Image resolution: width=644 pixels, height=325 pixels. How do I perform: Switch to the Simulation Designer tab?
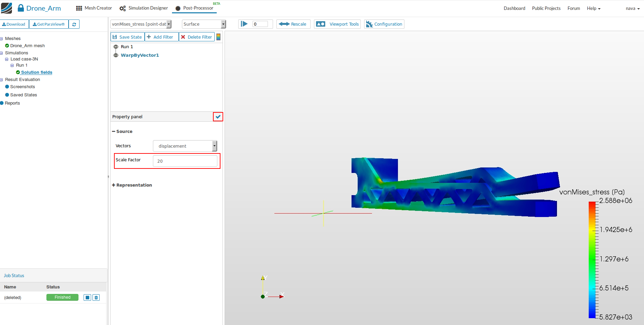(144, 8)
